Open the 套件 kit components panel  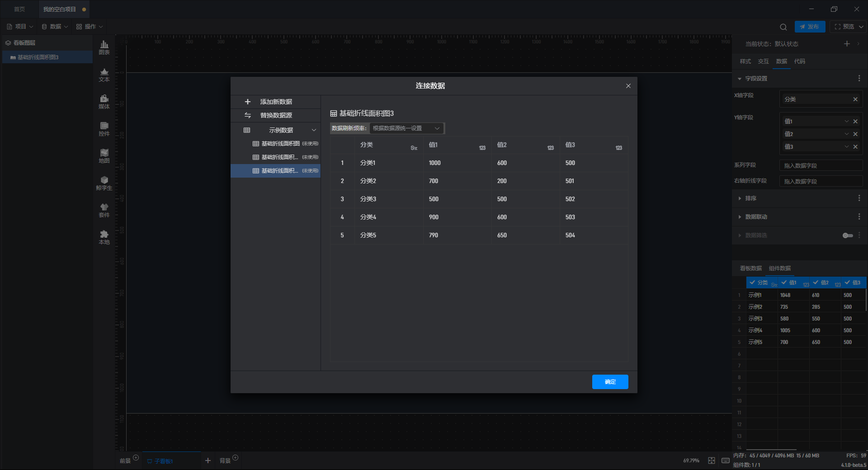[x=104, y=210]
